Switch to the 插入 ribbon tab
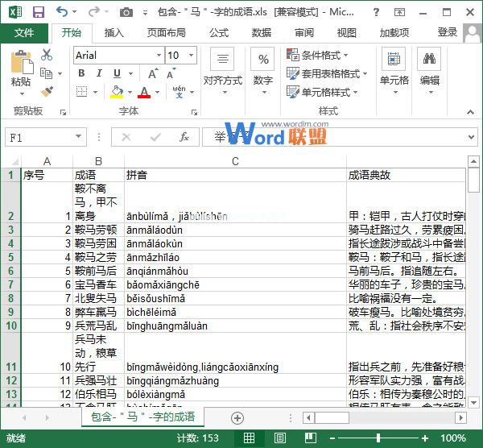 (x=114, y=33)
